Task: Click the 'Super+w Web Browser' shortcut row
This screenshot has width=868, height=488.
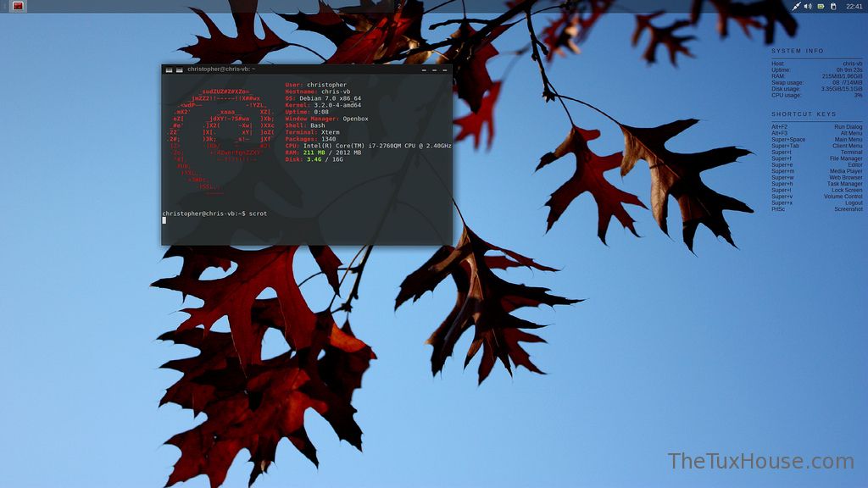Action: coord(817,178)
